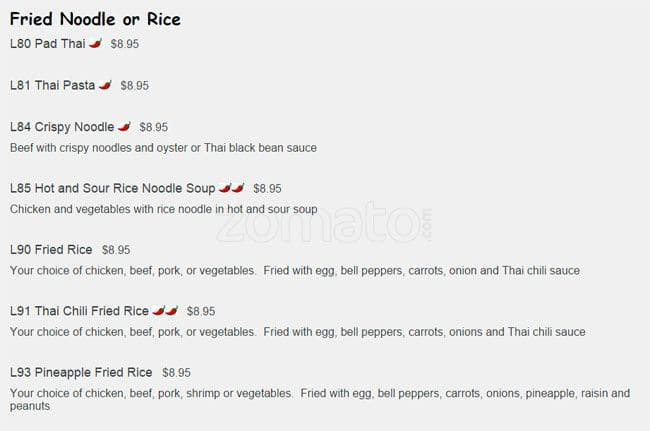
Task: Click the double chili icons after Rice Noodle Soup
Action: [x=232, y=187]
